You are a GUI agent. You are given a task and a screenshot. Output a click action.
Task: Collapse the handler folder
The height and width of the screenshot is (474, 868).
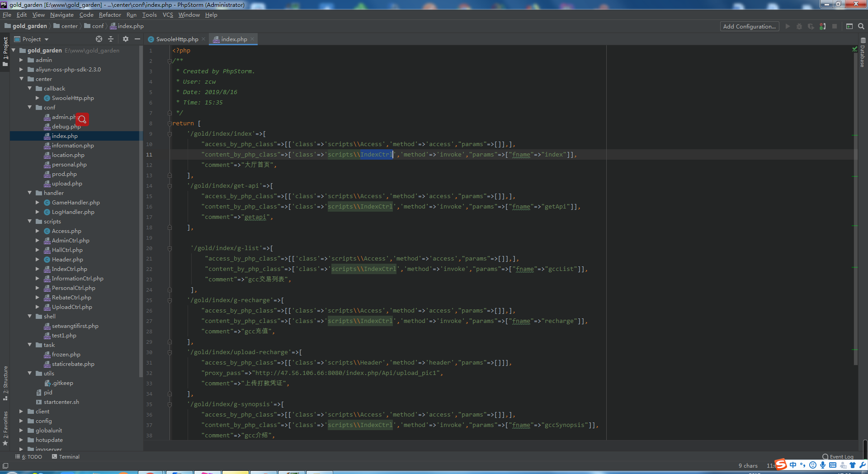coord(29,193)
